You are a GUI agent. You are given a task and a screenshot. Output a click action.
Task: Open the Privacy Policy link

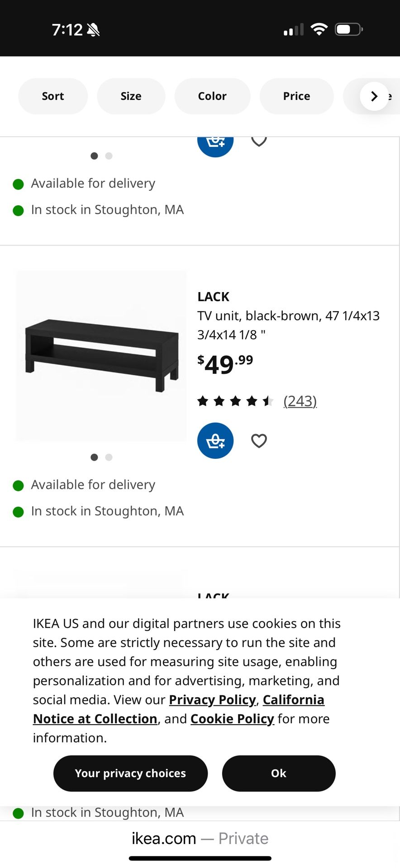(212, 700)
